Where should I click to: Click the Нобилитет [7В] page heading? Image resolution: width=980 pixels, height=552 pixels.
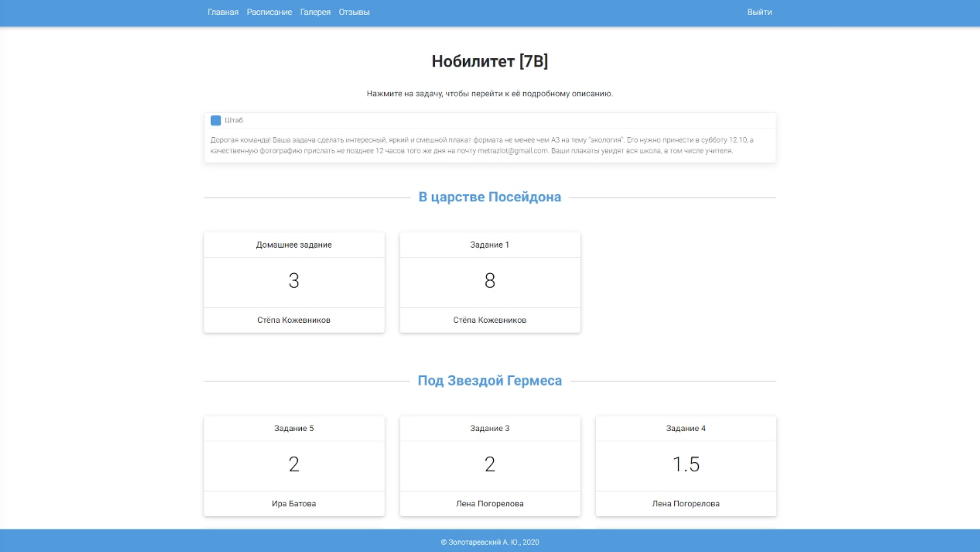click(x=490, y=61)
